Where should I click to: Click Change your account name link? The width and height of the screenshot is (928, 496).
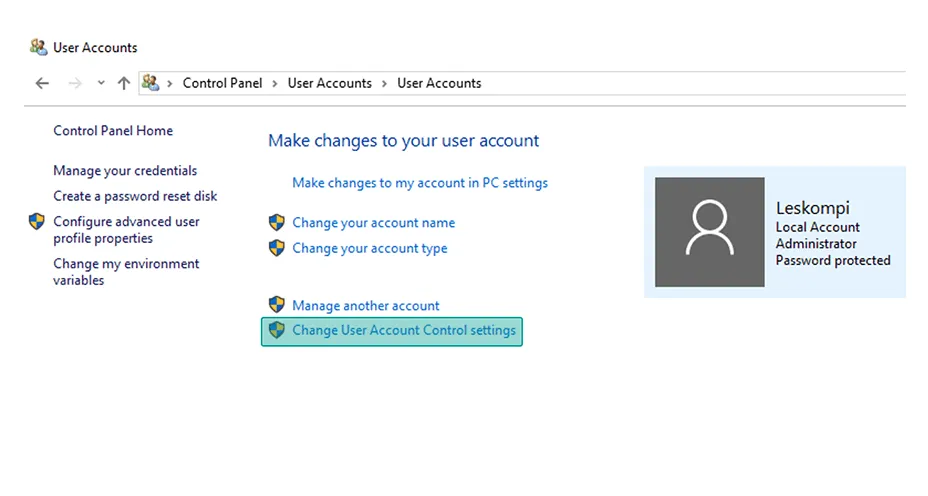point(373,223)
